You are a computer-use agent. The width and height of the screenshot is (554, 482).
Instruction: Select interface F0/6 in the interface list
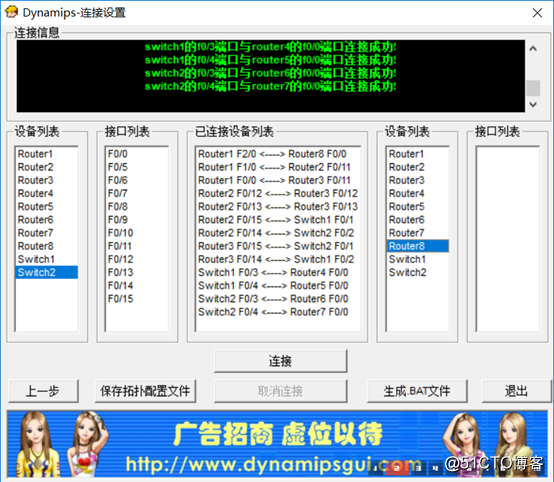click(x=136, y=180)
